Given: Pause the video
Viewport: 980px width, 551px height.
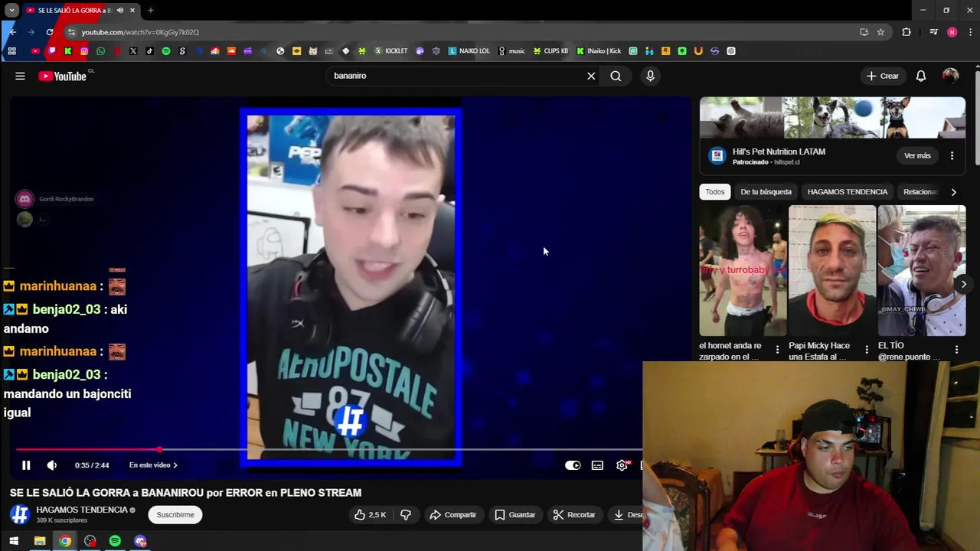Looking at the screenshot, I should (26, 465).
